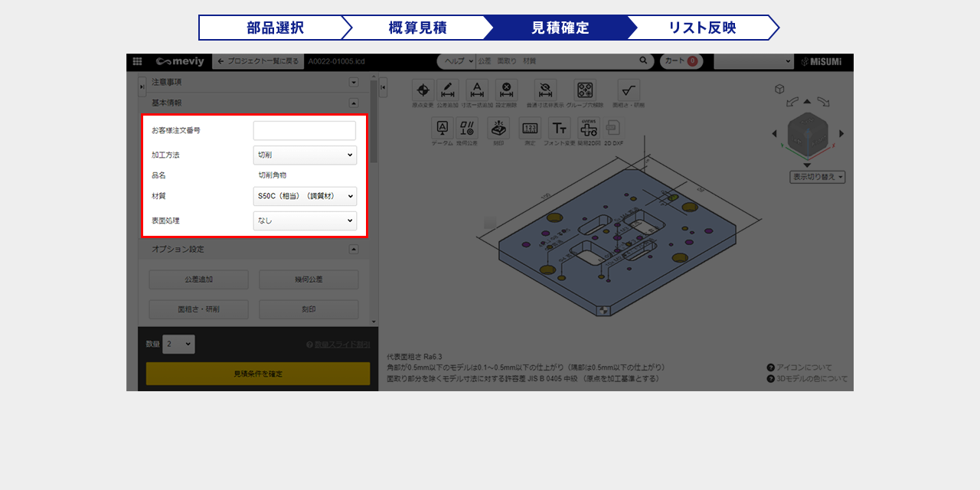Toggle 普通寸法非表示 dimension visibility icon

click(x=544, y=90)
